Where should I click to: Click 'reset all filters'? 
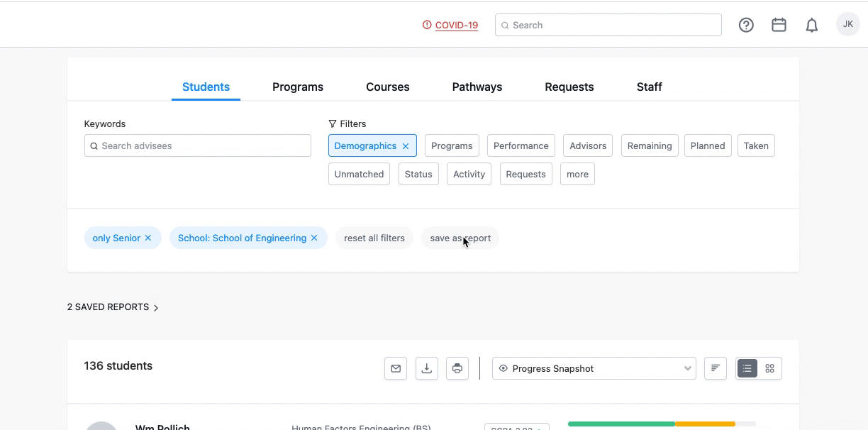click(374, 238)
